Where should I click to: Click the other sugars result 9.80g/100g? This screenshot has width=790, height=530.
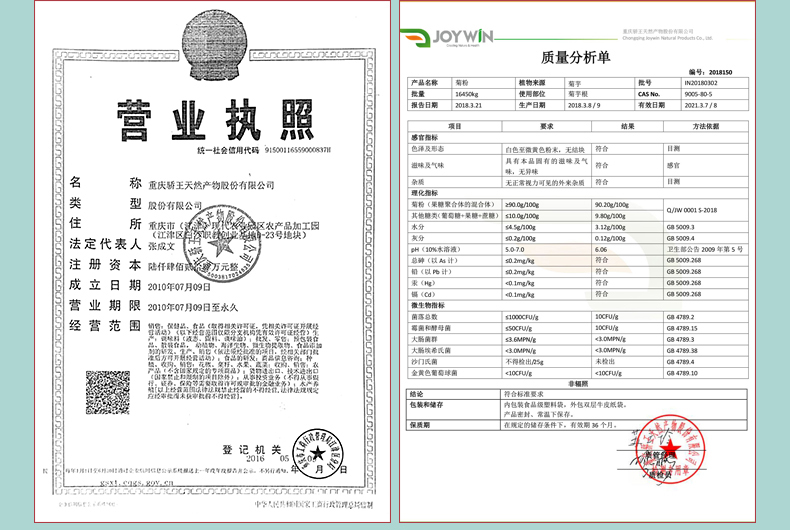[610, 216]
